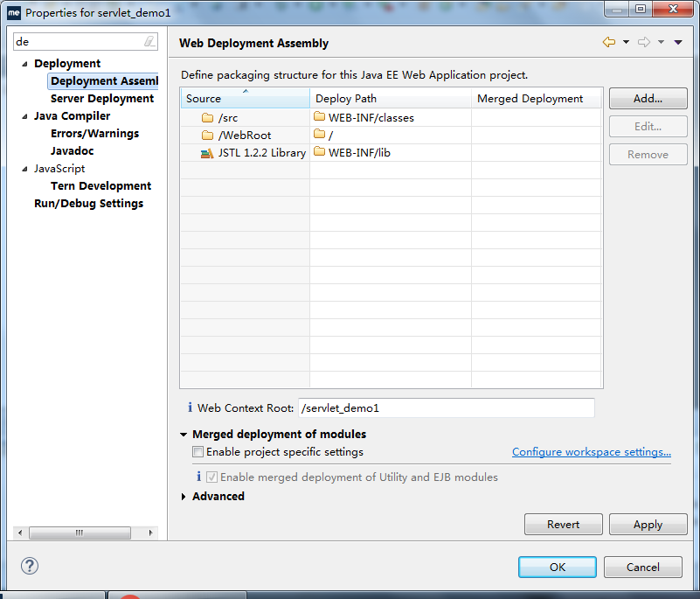This screenshot has width=700, height=599.
Task: Click the root '/' deploy path folder icon
Action: click(x=319, y=134)
